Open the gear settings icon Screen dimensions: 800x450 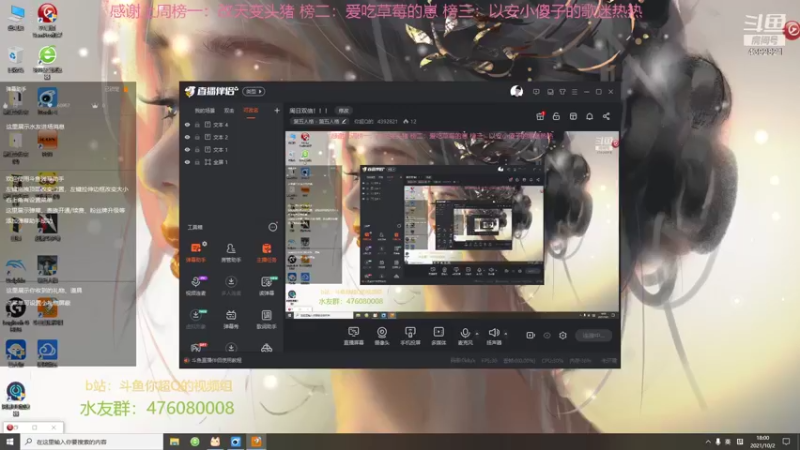[563, 335]
